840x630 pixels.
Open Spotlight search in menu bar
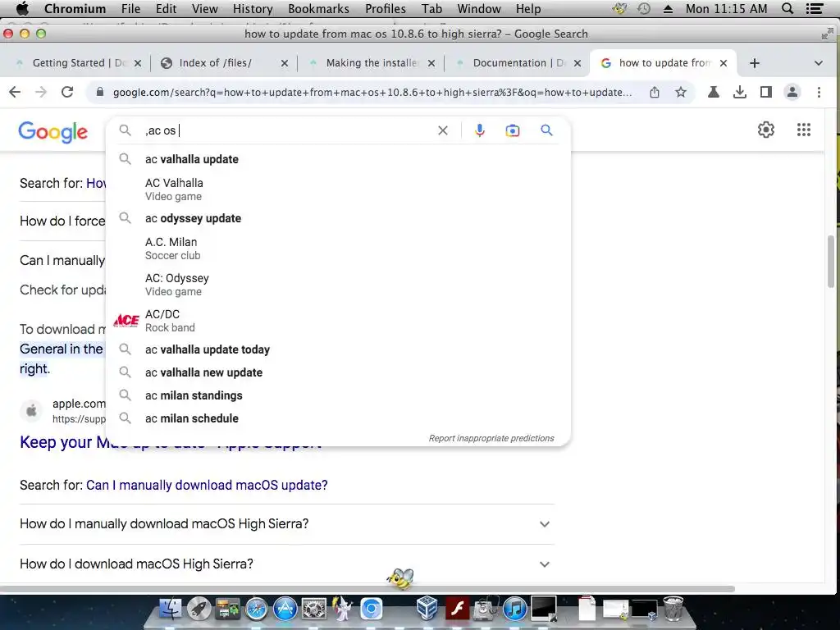[x=787, y=8]
